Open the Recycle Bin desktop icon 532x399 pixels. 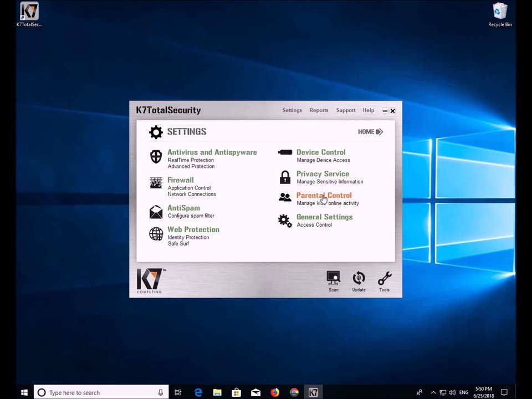point(500,14)
